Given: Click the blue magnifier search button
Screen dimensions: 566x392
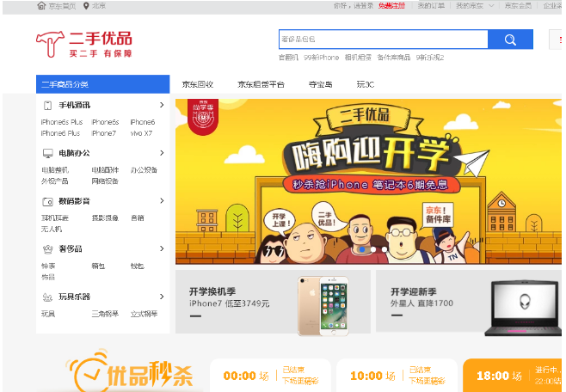Looking at the screenshot, I should (510, 40).
